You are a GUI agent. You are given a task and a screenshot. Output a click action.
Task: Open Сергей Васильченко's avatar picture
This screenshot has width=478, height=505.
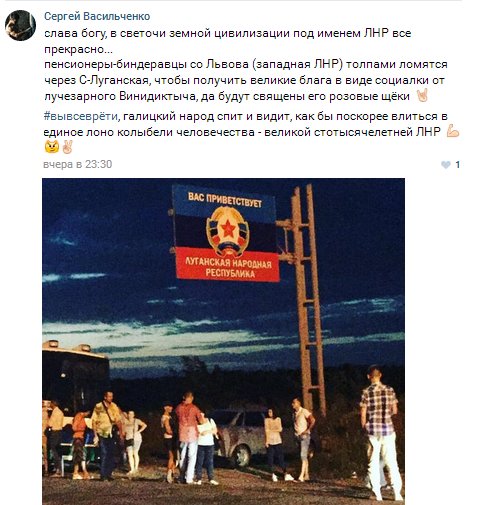click(x=20, y=26)
